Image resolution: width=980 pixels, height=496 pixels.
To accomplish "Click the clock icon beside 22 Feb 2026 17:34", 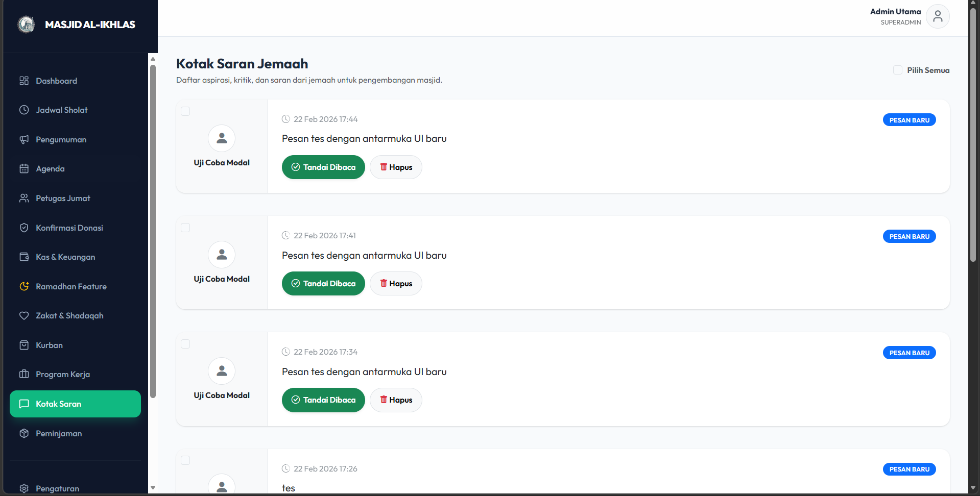I will [286, 352].
